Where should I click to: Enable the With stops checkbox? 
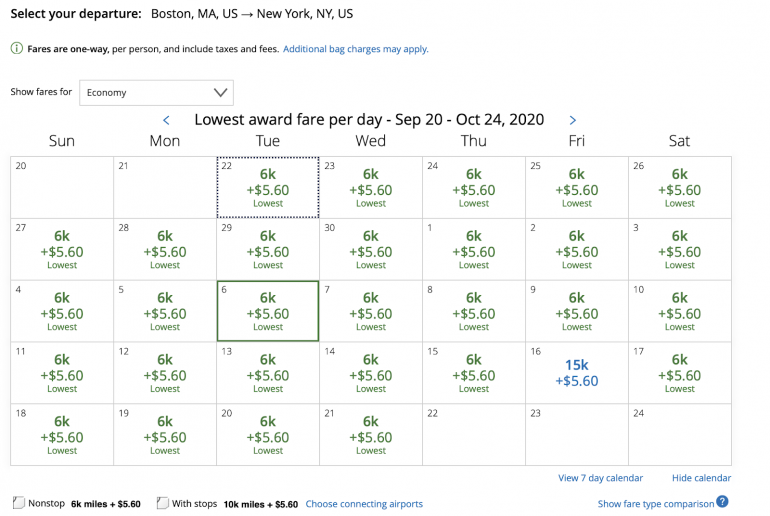163,503
